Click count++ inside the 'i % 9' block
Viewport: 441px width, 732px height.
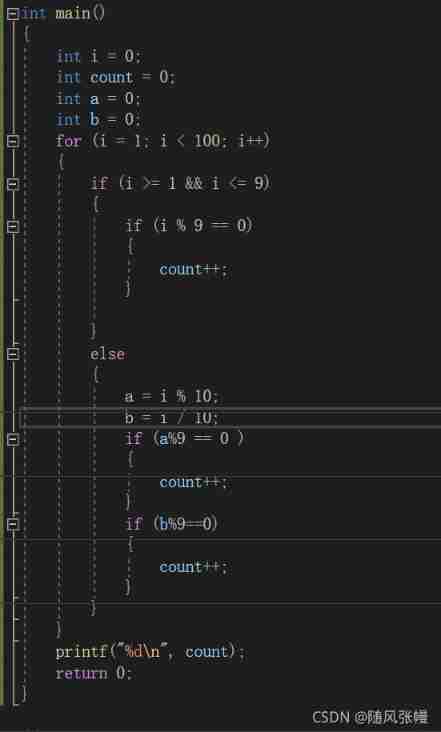point(194,269)
